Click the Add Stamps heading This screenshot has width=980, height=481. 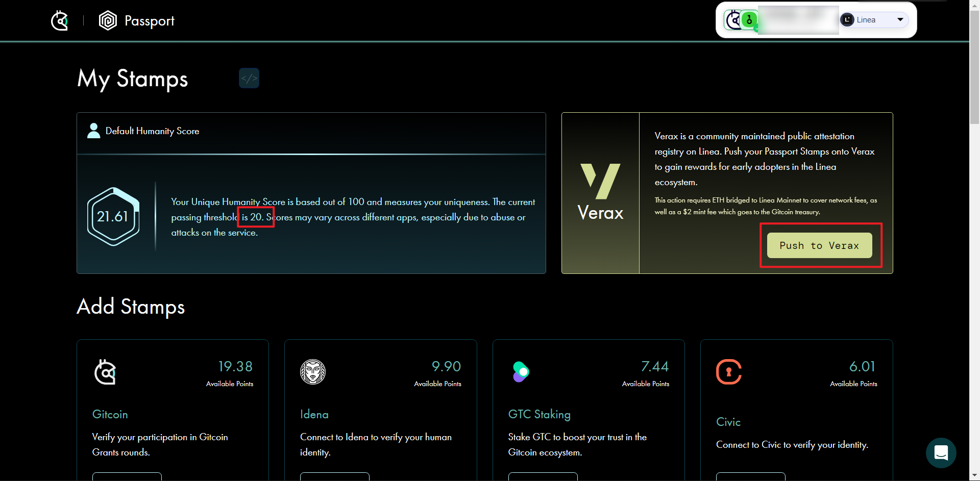pyautogui.click(x=131, y=307)
